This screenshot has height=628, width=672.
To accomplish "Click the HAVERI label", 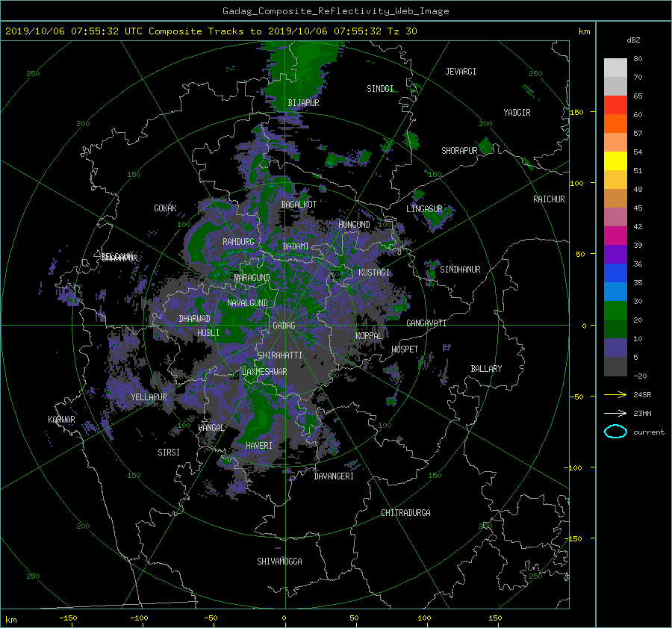I will 259,447.
